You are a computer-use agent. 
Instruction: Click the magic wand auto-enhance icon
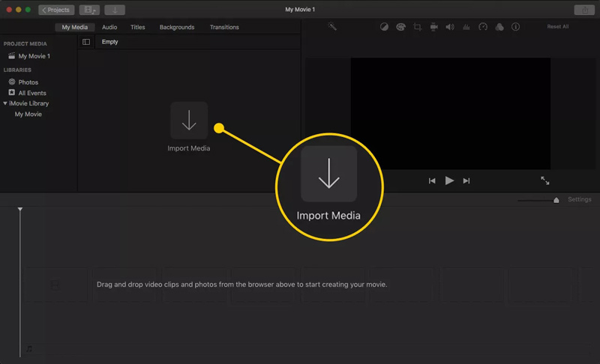(332, 27)
